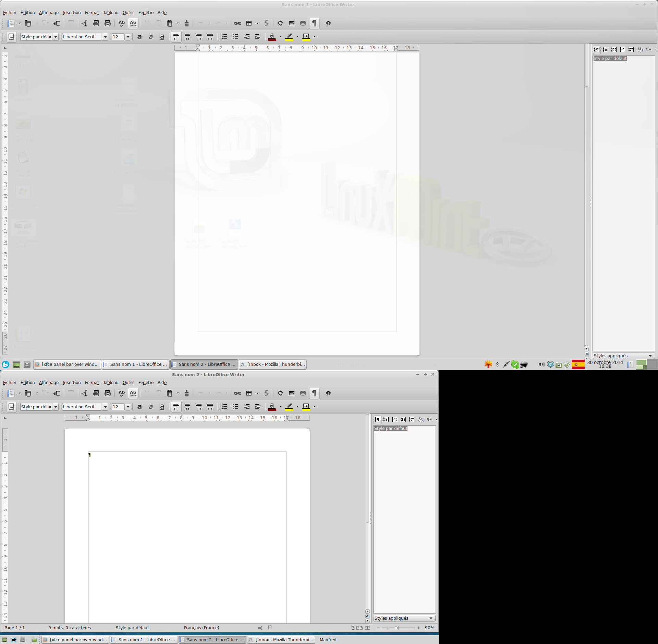Toggle formatting marks (¶) in Sans nom 2 toolbar
The image size is (658, 644).
click(x=314, y=393)
